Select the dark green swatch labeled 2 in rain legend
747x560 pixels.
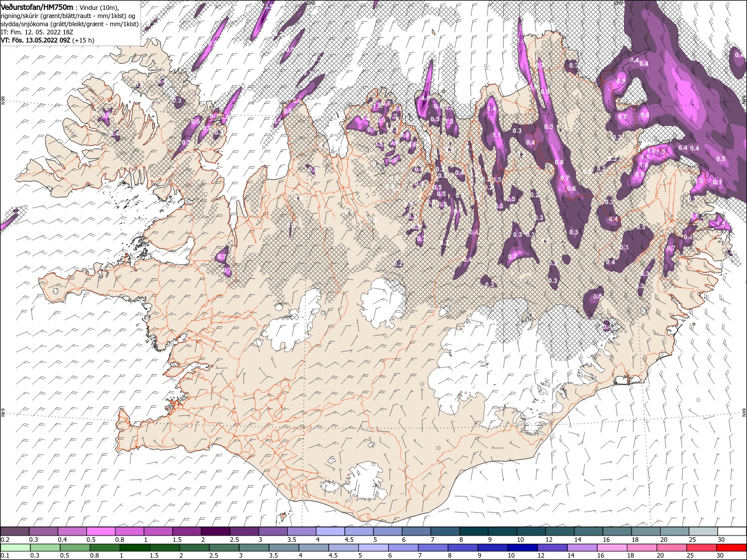pos(194,547)
